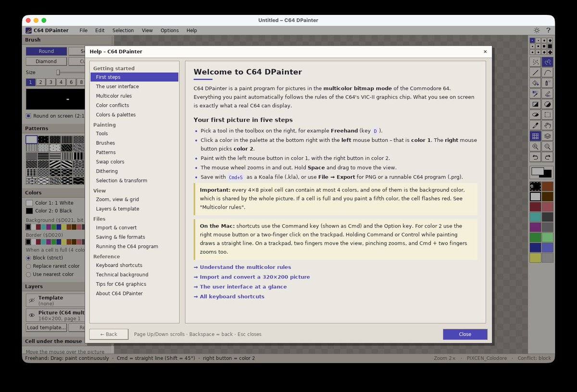Select the hand pan tool
This screenshot has width=577, height=392.
[x=547, y=125]
